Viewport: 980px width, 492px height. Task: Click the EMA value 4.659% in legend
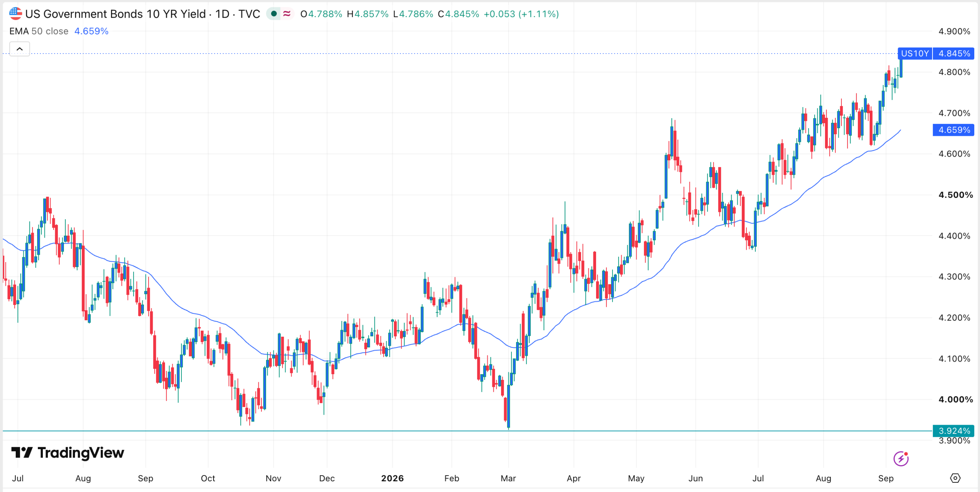(x=91, y=31)
